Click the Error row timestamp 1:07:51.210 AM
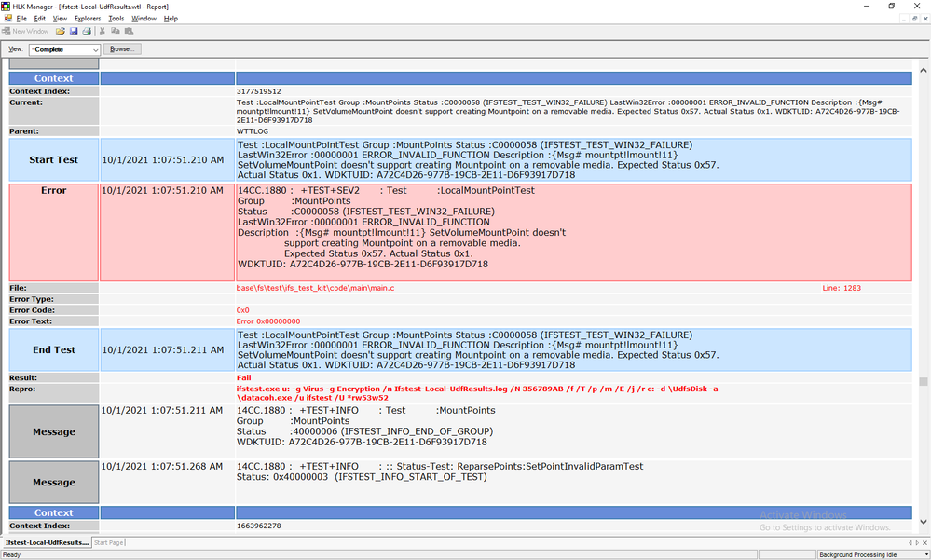 tap(162, 190)
